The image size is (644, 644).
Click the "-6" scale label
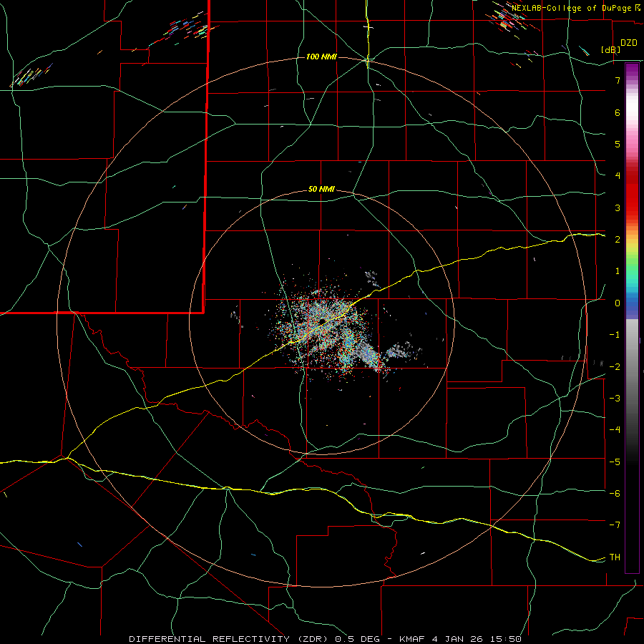click(x=615, y=493)
